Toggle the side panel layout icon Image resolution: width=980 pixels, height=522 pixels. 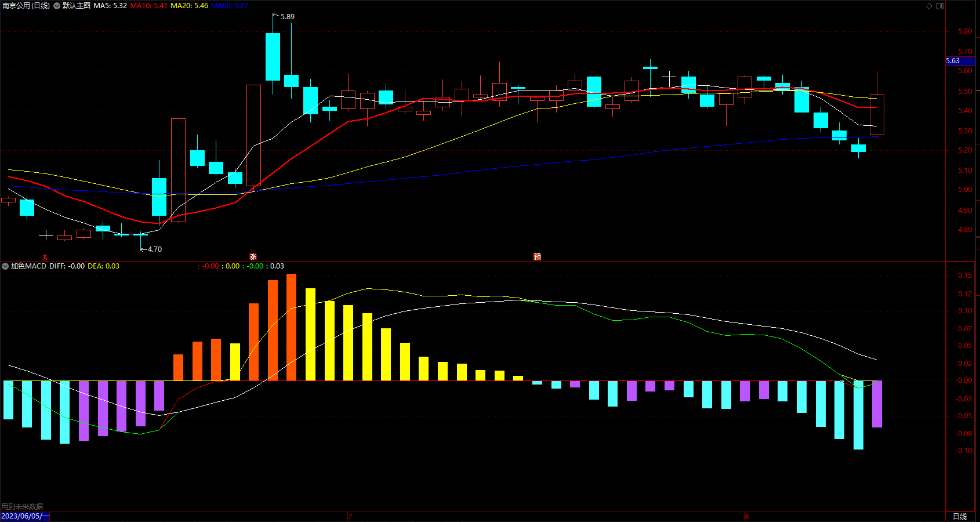(940, 6)
